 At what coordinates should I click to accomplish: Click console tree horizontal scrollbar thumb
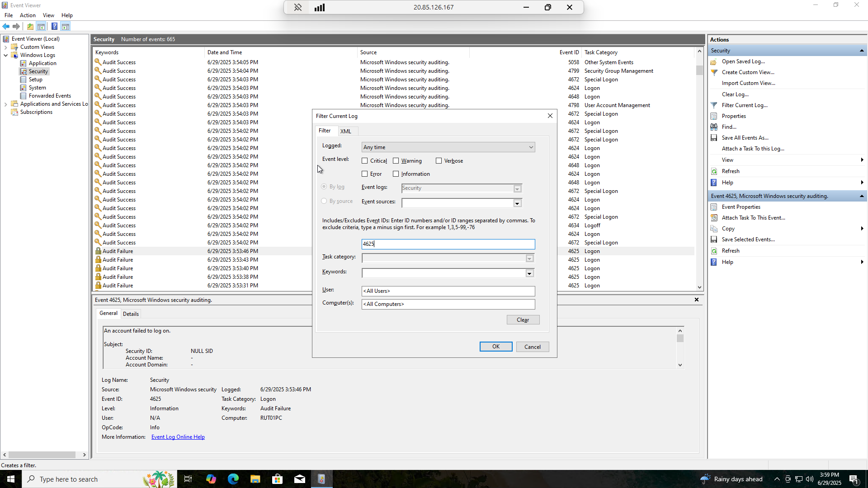click(x=42, y=455)
